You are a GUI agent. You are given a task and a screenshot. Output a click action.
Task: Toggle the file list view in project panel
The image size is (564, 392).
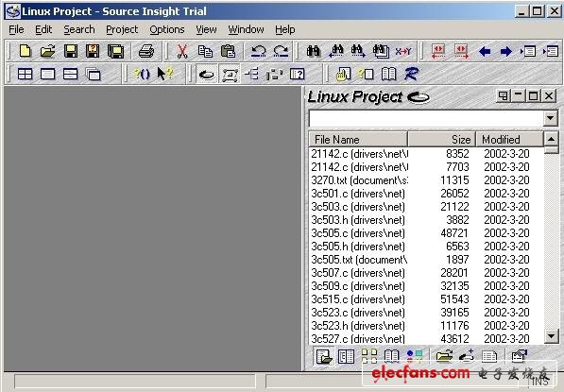(x=324, y=356)
